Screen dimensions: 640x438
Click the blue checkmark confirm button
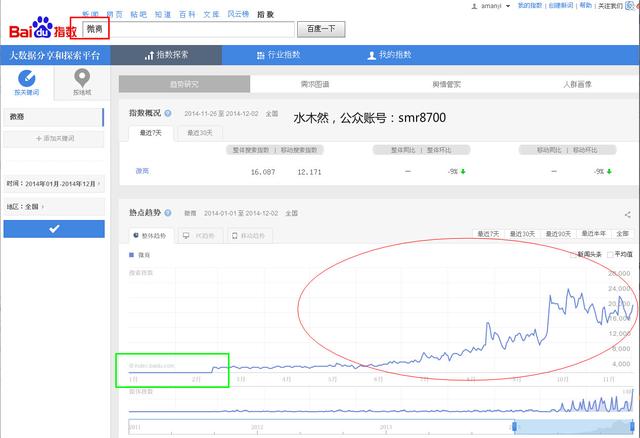click(54, 229)
